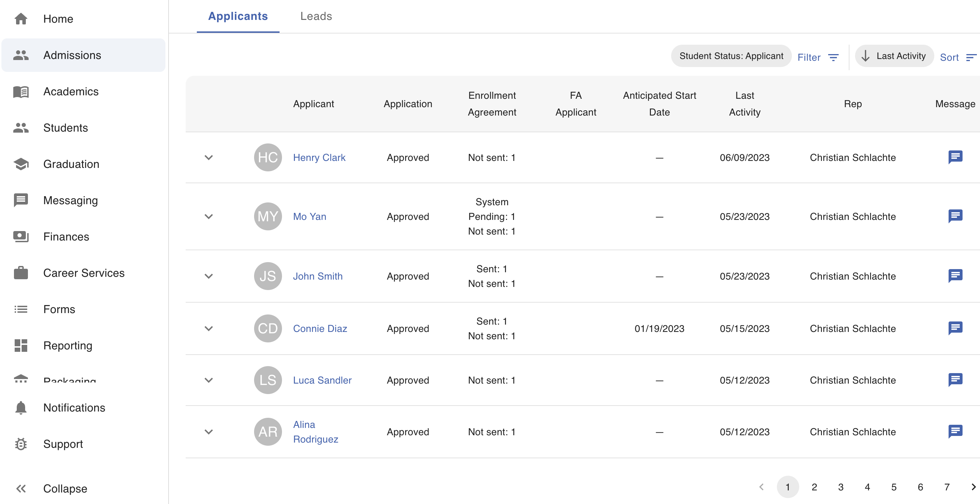Expand the row for Luca Sandler
Image resolution: width=980 pixels, height=504 pixels.
(x=209, y=380)
